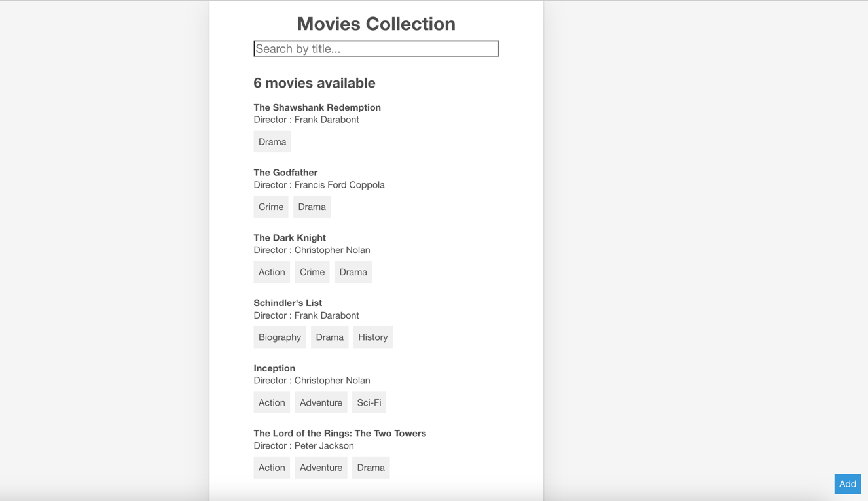The image size is (868, 501).
Task: Select the Action tag under The Dark Knight
Action: [272, 272]
